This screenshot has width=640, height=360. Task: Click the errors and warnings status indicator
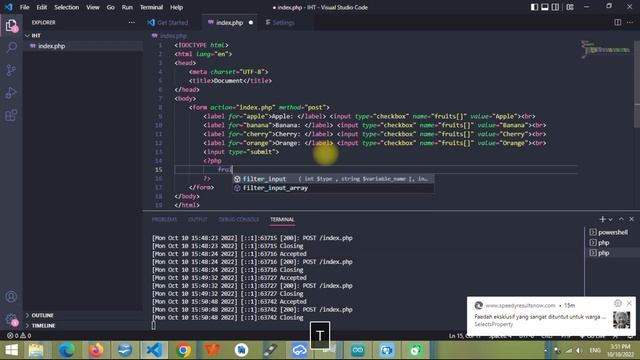click(19, 336)
